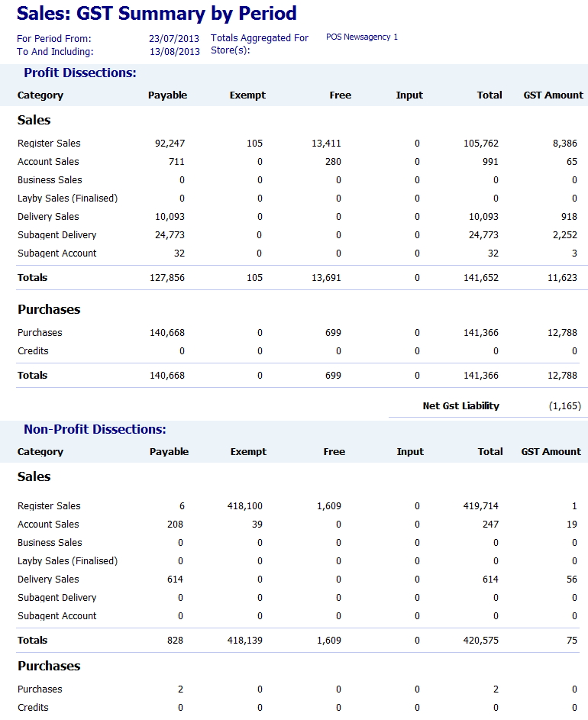Select the POS Newsagency 1 store name
The width and height of the screenshot is (588, 720).
pos(361,37)
